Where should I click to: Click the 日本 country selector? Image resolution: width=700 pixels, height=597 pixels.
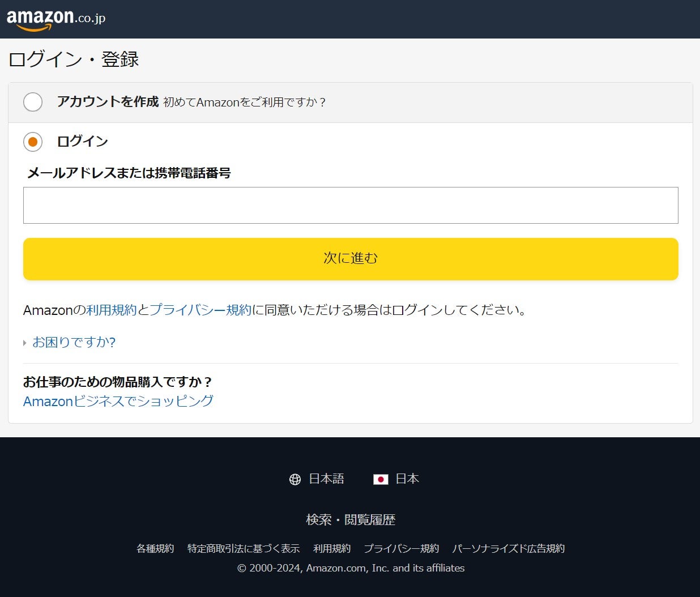click(x=407, y=479)
